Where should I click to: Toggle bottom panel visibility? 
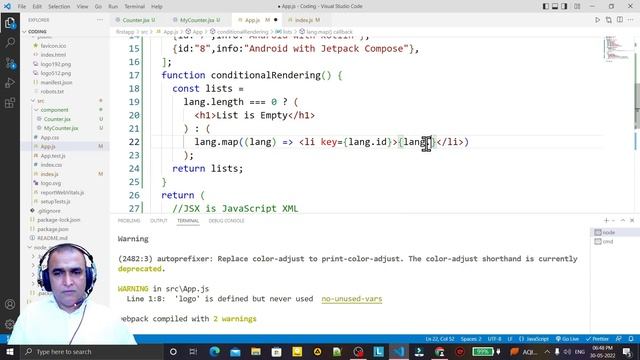coord(555,6)
